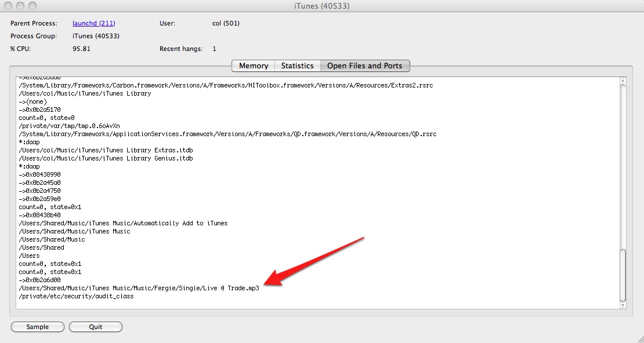This screenshot has width=644, height=343.
Task: Click the vertical scrollbar thumb
Action: tap(623, 275)
